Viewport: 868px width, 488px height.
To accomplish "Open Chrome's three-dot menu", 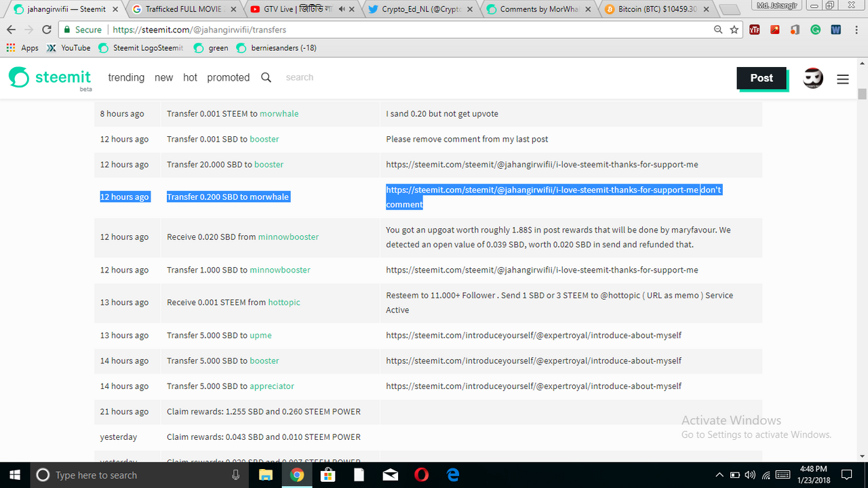I will click(856, 30).
